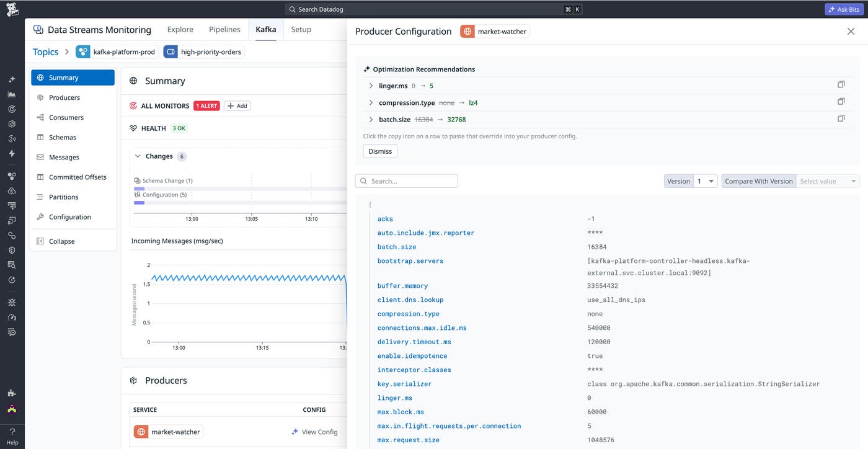The width and height of the screenshot is (868, 449).
Task: Click the Health heartbeat icon
Action: point(133,128)
